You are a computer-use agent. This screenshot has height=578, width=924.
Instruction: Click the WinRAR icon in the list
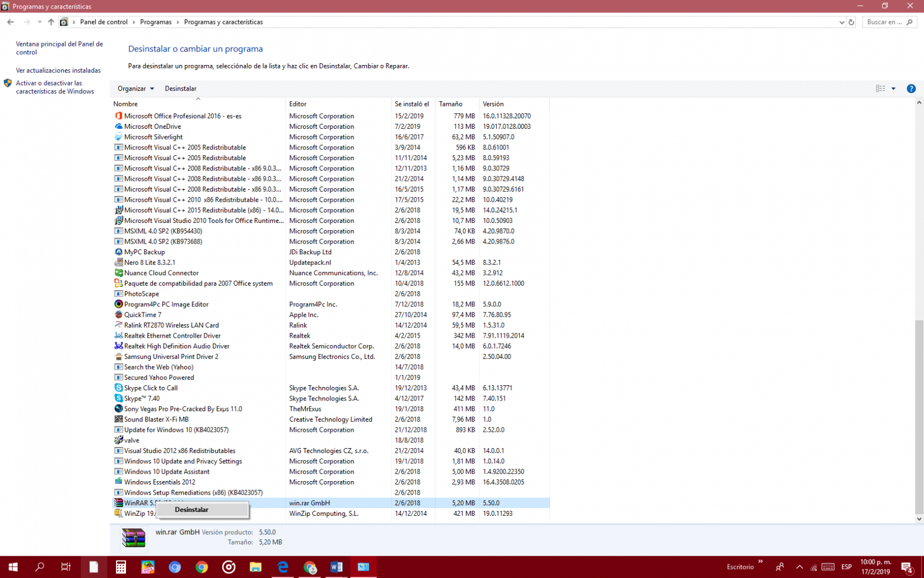pos(118,503)
